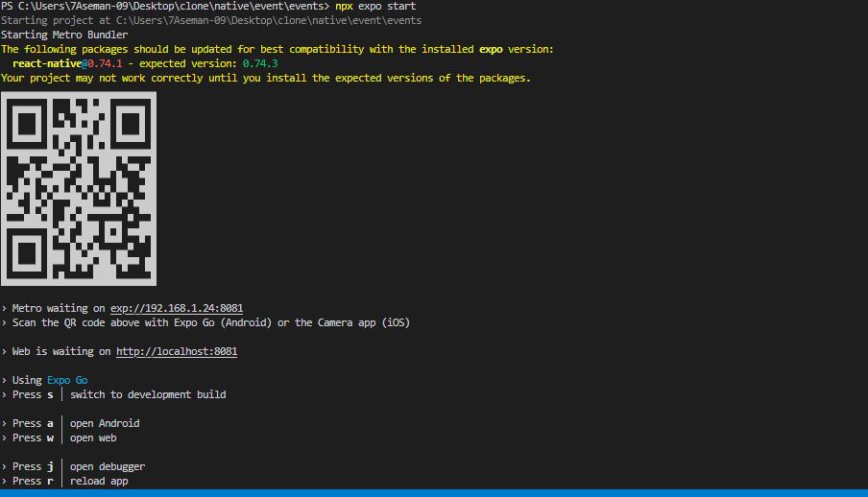Click the 'open web' option text
This screenshot has height=497, width=868.
click(93, 438)
